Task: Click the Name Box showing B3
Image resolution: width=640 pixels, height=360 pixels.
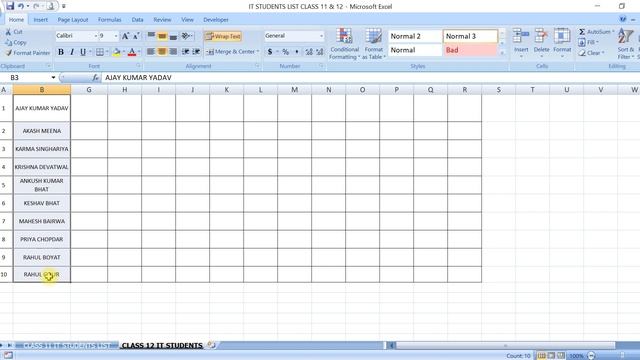Action: (29, 78)
